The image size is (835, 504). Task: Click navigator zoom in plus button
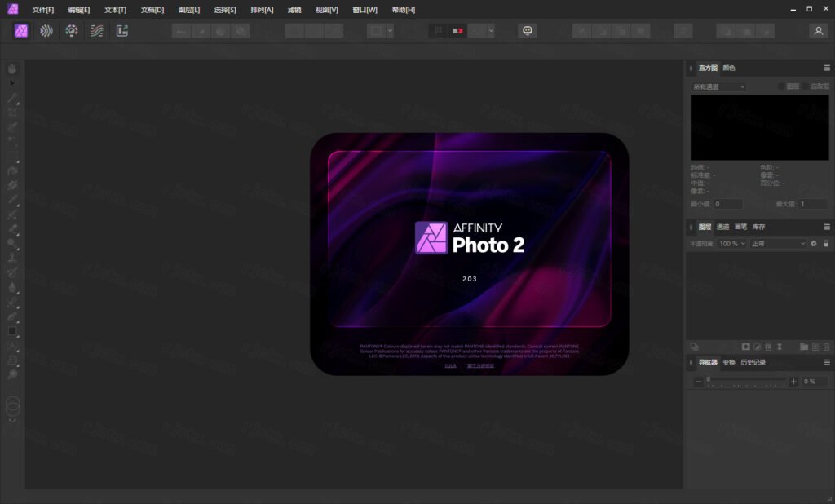(793, 382)
